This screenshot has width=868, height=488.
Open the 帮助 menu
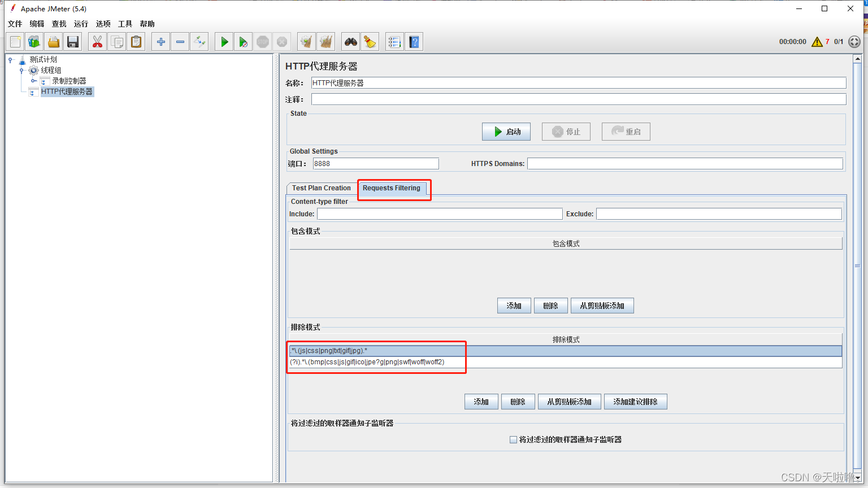coord(147,24)
